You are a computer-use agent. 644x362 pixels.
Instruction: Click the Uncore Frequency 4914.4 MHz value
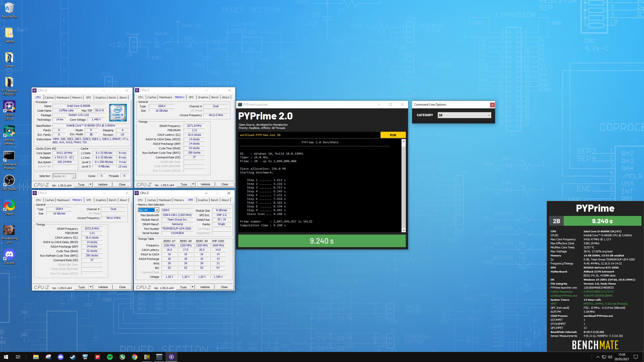point(113,218)
